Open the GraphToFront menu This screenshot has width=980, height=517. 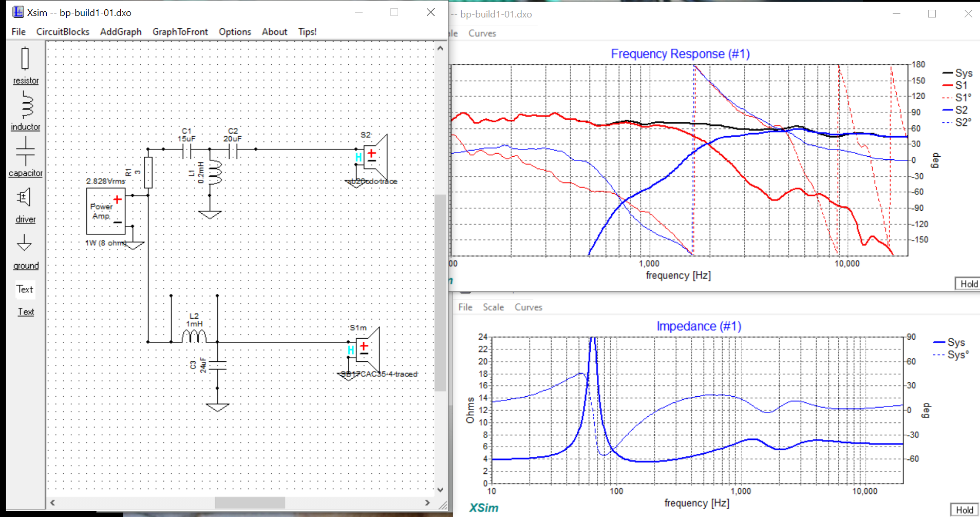[x=180, y=31]
